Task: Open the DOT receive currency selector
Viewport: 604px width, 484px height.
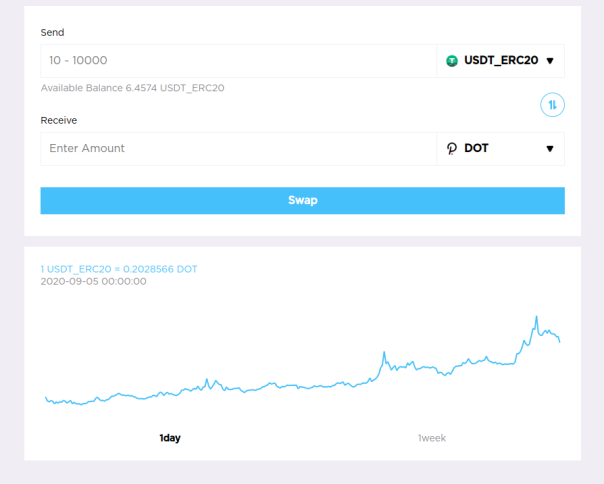Action: (500, 149)
